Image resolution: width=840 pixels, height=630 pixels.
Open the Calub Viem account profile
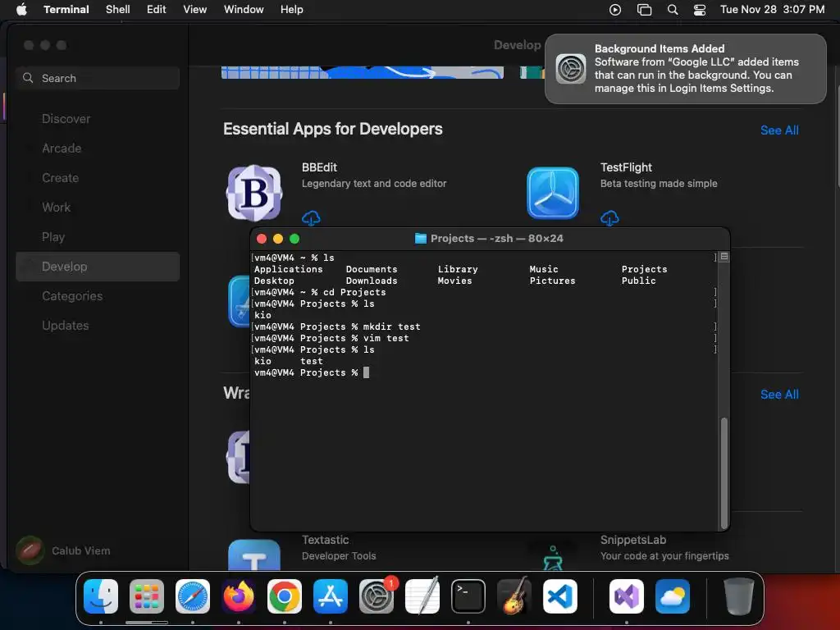click(x=63, y=550)
